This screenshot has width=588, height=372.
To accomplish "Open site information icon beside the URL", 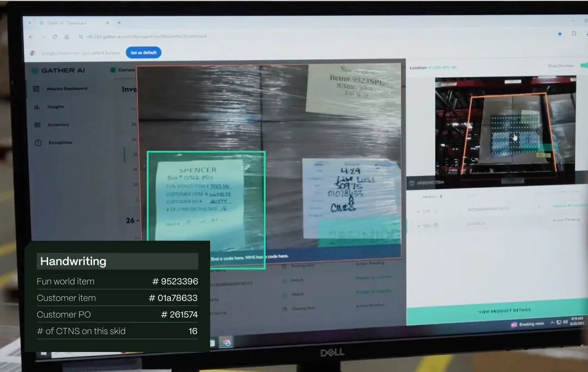I will 81,37.
